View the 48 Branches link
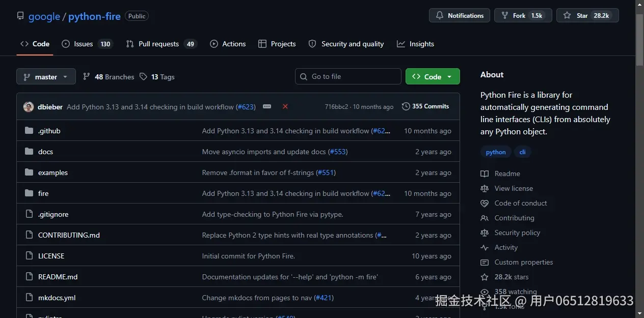Viewport: 644px width, 318px height. click(109, 77)
